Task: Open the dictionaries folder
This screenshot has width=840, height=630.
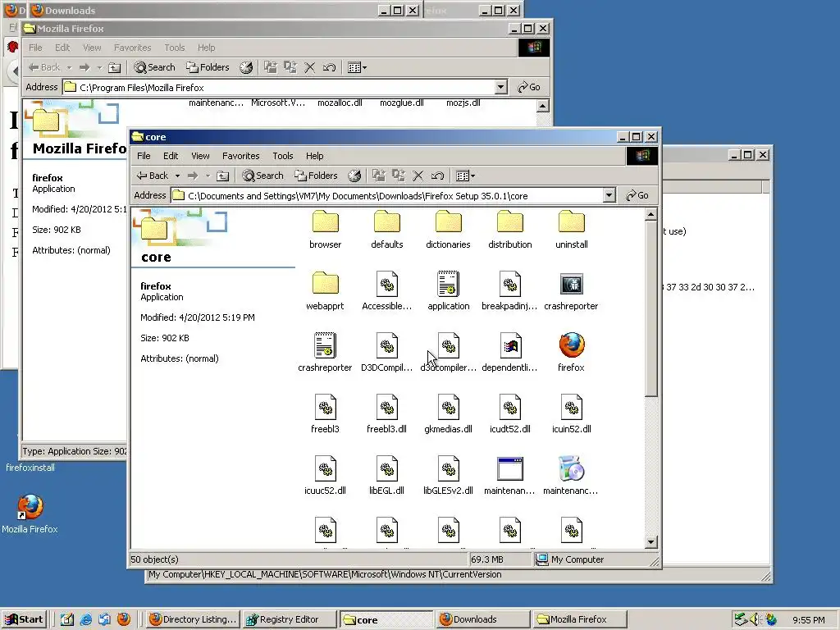Action: 449,230
